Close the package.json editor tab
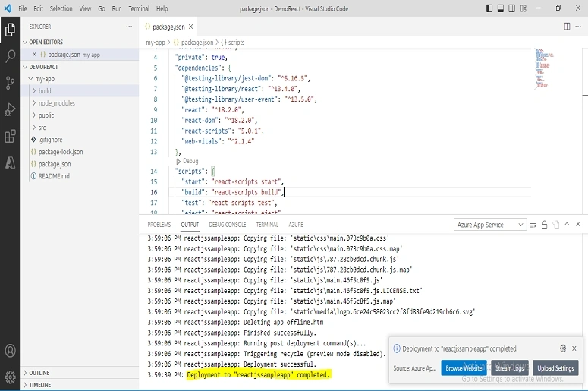Screen dimensions: 588x391 click(x=191, y=27)
